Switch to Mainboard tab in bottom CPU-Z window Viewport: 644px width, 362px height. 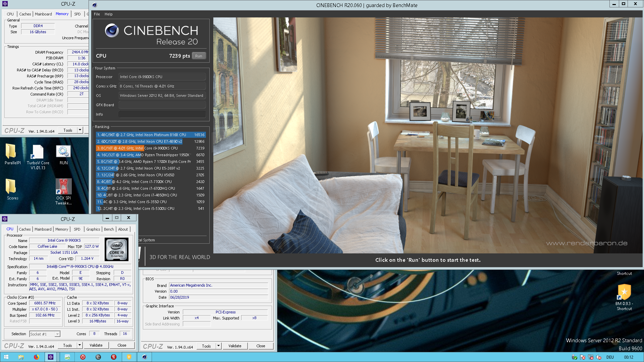coord(43,229)
